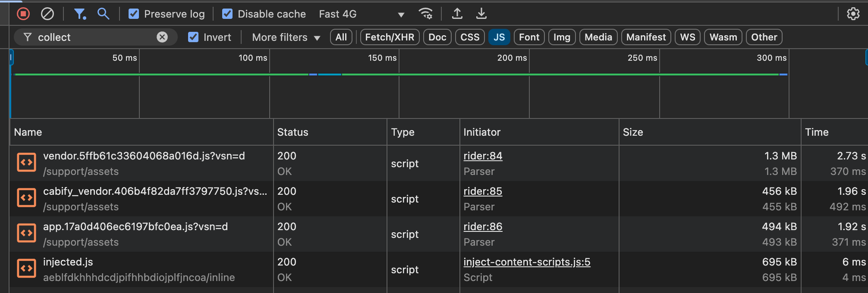Sort requests by Size column header
Image resolution: width=868 pixels, height=293 pixels.
coord(633,132)
